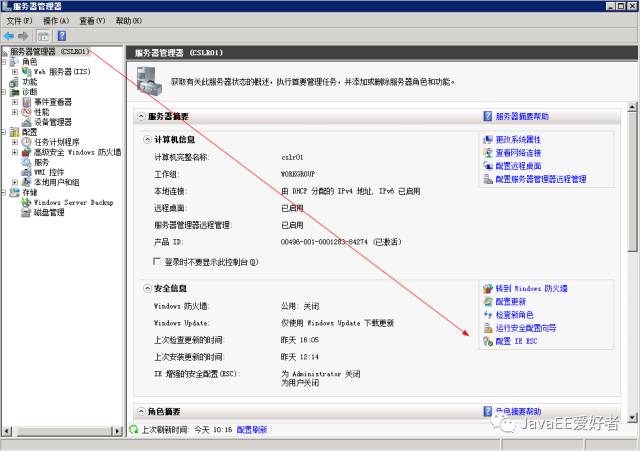The height and width of the screenshot is (451, 640).
Task: Click the 配置刷新 link at bottom
Action: [252, 429]
